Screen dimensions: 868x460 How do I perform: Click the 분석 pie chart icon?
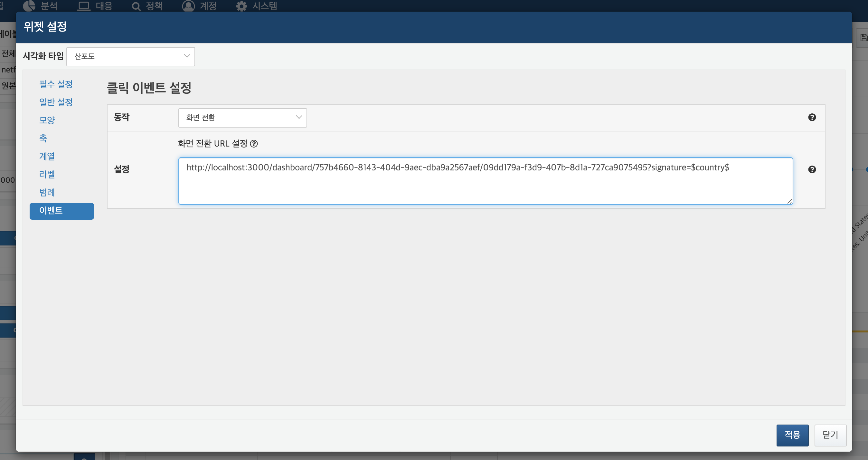[x=29, y=6]
